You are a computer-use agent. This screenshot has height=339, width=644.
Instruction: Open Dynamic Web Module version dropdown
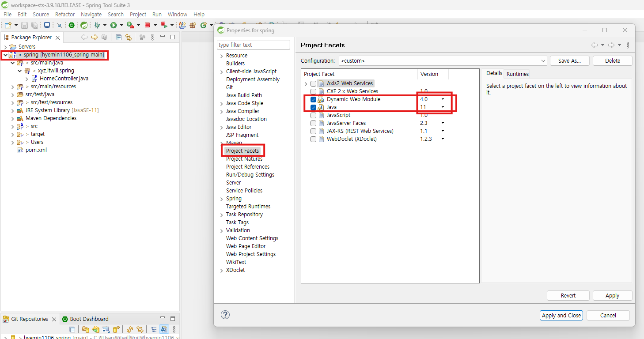click(443, 99)
